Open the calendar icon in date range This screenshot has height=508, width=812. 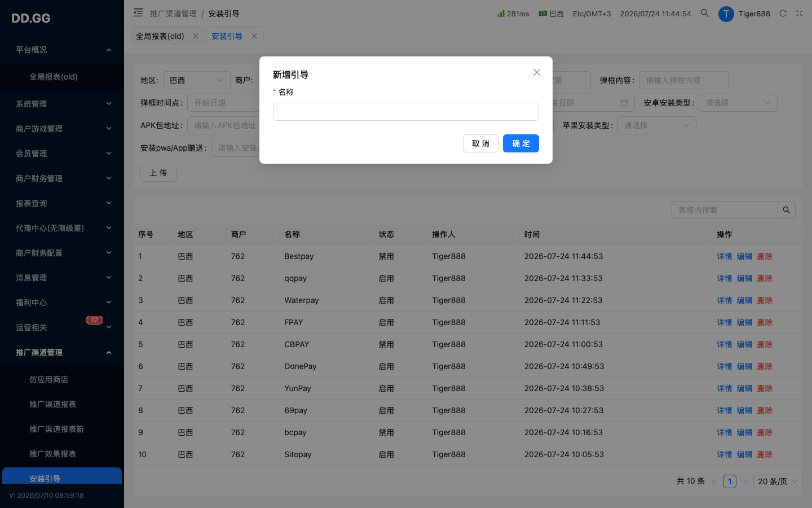624,103
